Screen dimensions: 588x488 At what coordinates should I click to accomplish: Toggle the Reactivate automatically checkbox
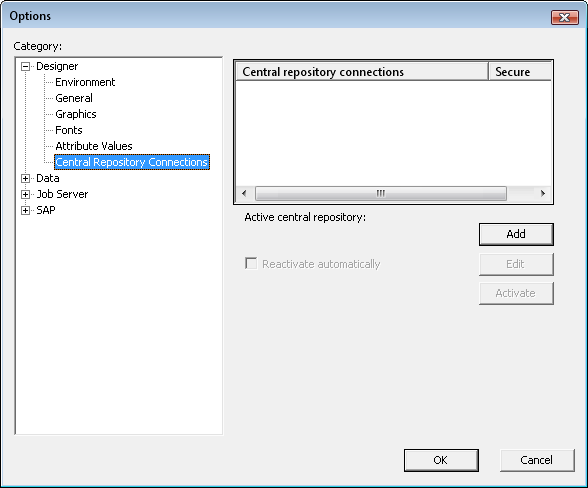(251, 263)
